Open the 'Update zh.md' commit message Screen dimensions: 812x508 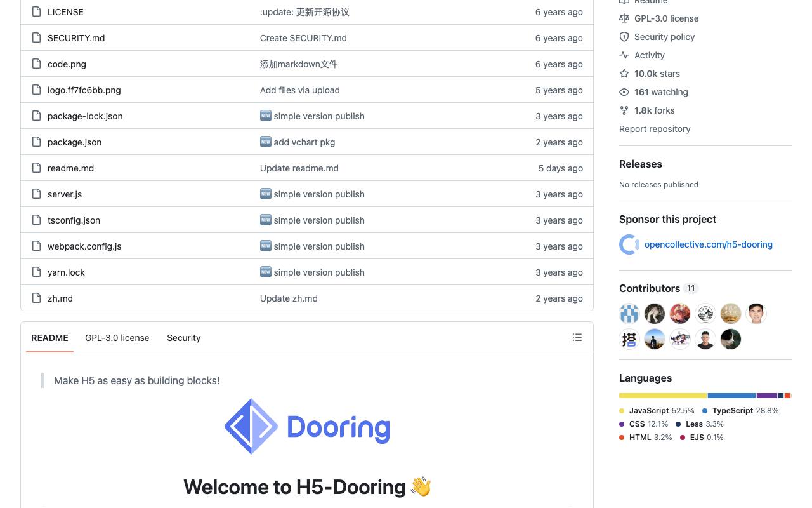point(289,298)
